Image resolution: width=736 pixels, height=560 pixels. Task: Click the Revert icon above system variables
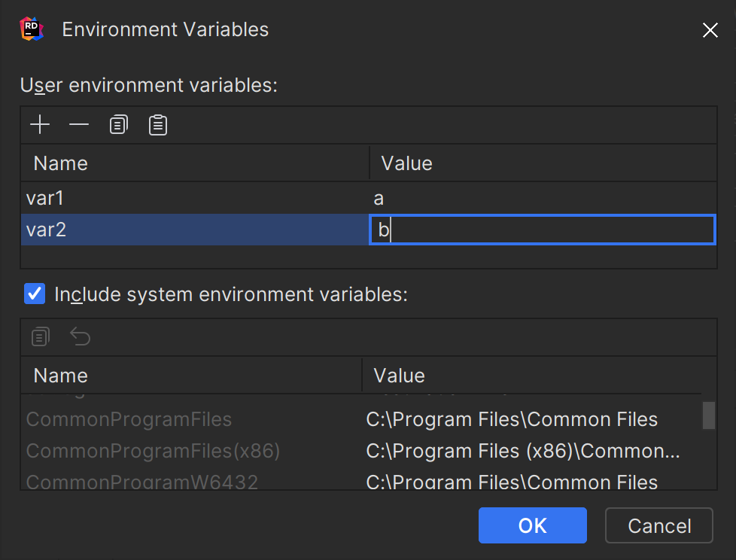pos(80,336)
